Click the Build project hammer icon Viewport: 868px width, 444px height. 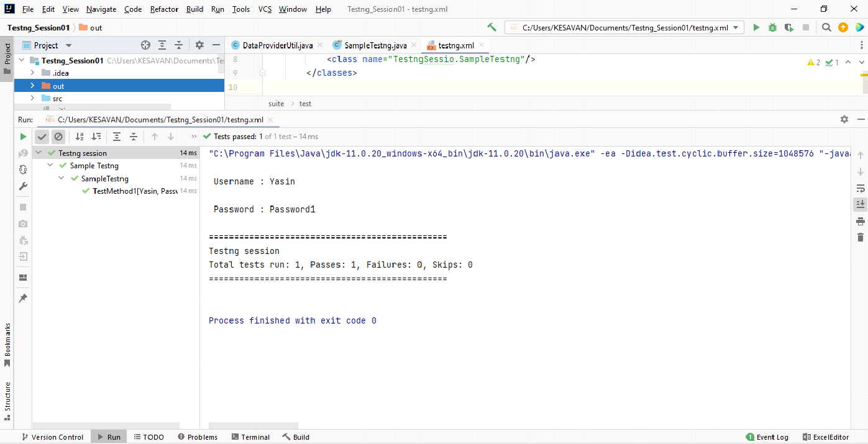coord(492,27)
